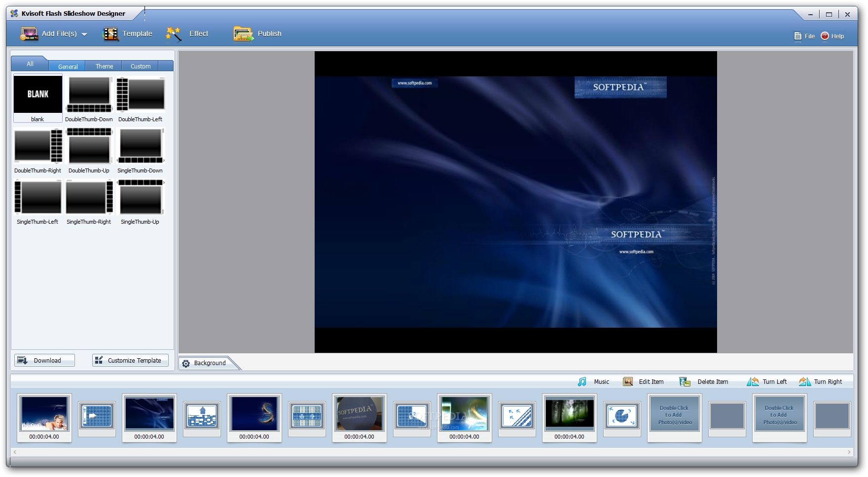Image resolution: width=868 pixels, height=477 pixels.
Task: Select the DoubleThumb-Down template
Action: [x=89, y=99]
